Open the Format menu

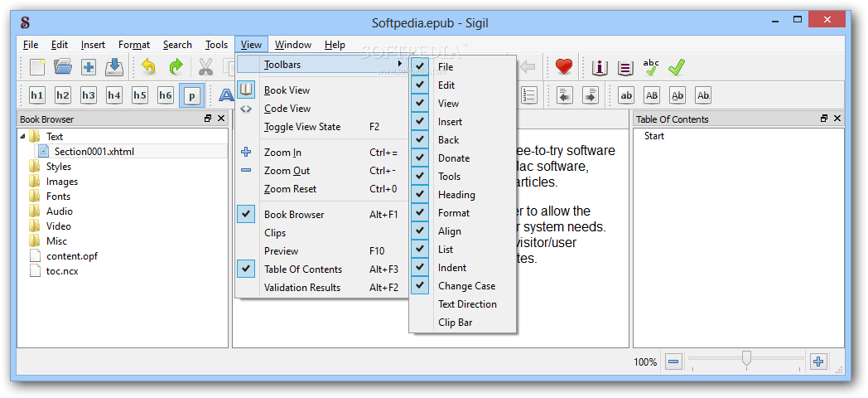click(134, 45)
